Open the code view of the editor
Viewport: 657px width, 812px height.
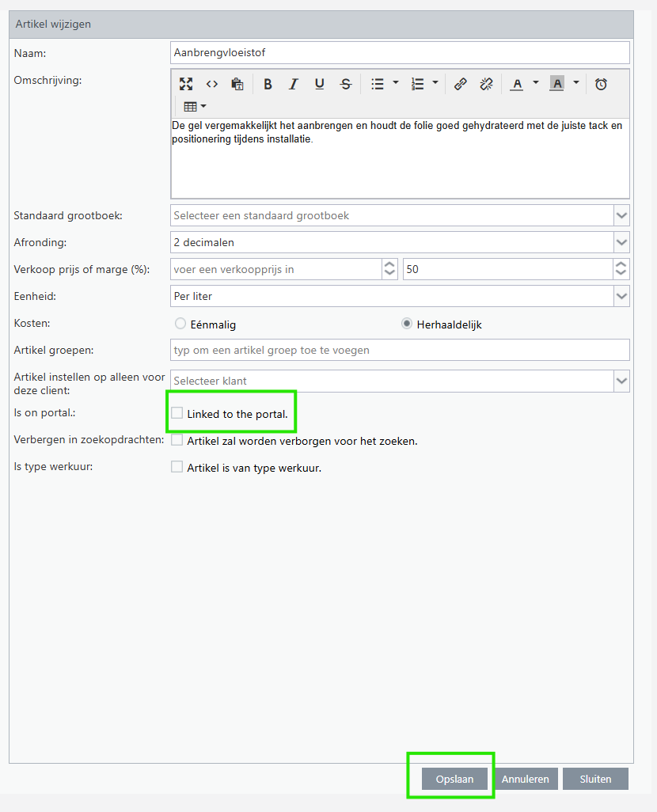211,84
